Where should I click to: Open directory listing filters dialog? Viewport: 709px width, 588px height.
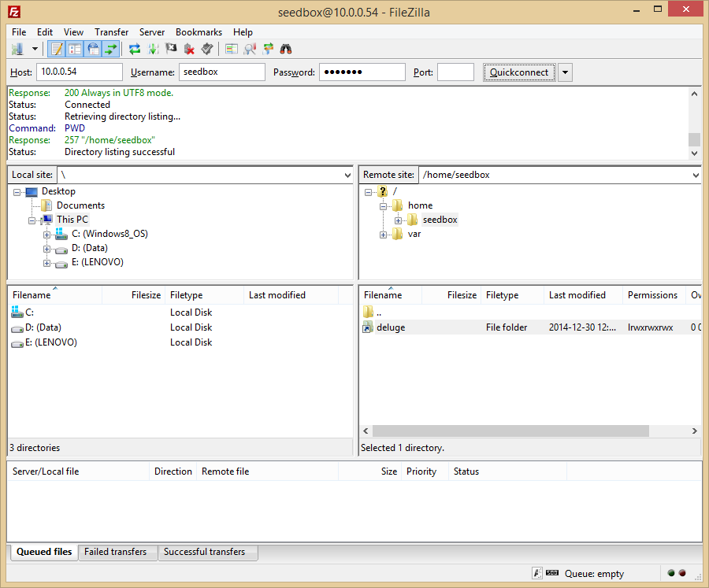tap(232, 49)
